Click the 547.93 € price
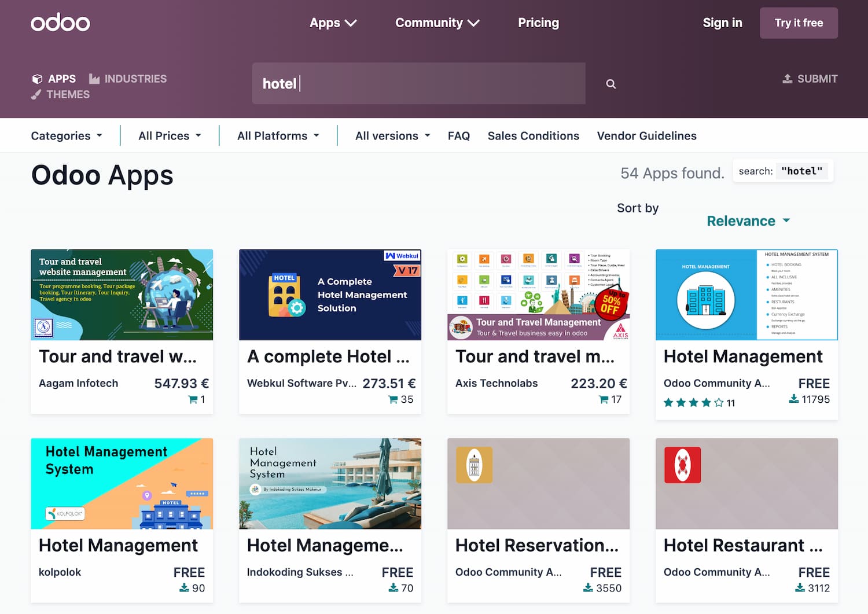The image size is (868, 614). [182, 383]
